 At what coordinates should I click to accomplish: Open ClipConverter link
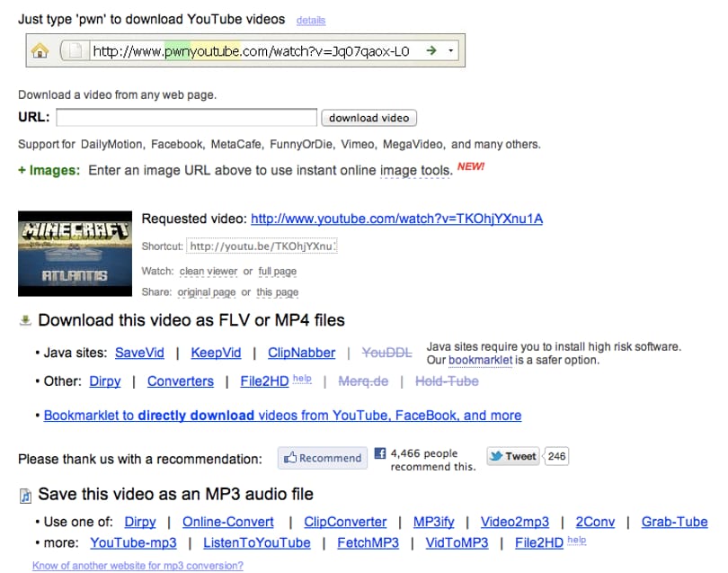click(345, 522)
